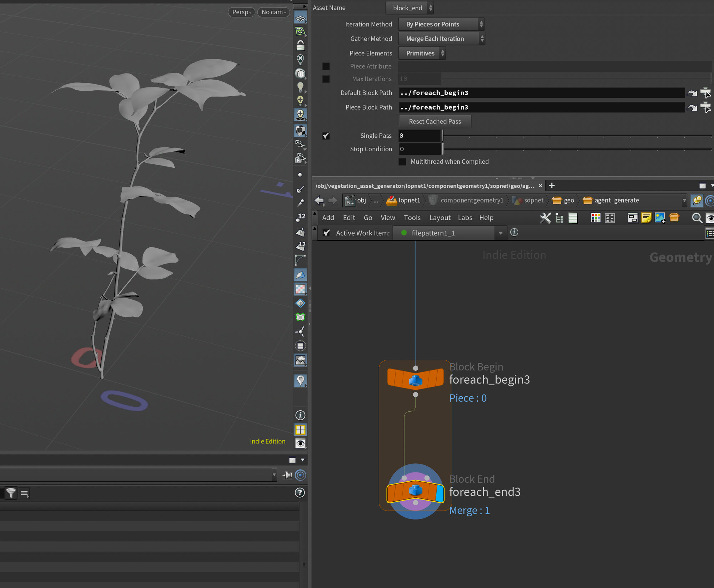Image resolution: width=714 pixels, height=588 pixels.
Task: Open the wrench and screwdriver tools icon
Action: (545, 218)
